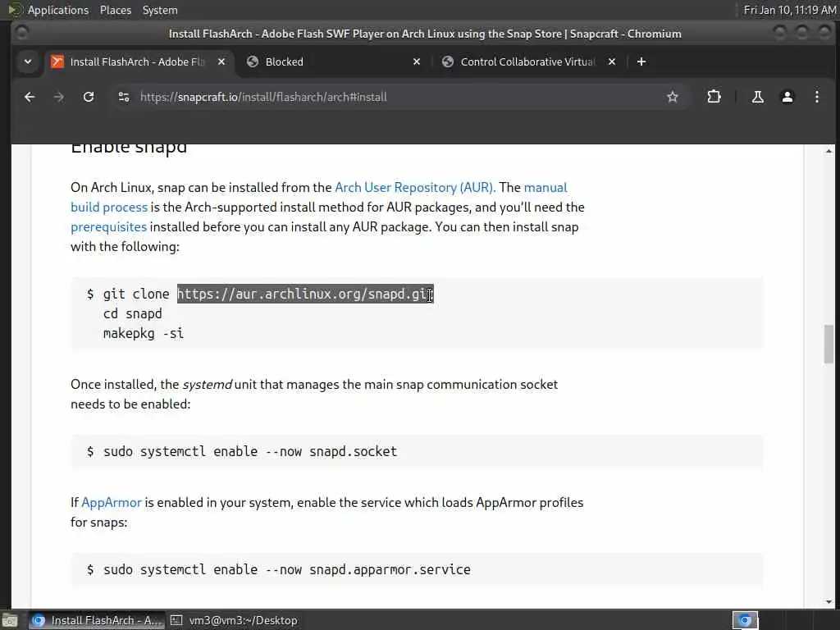Screen dimensions: 840x630
Task: Open the user profile icon
Action: (x=787, y=97)
